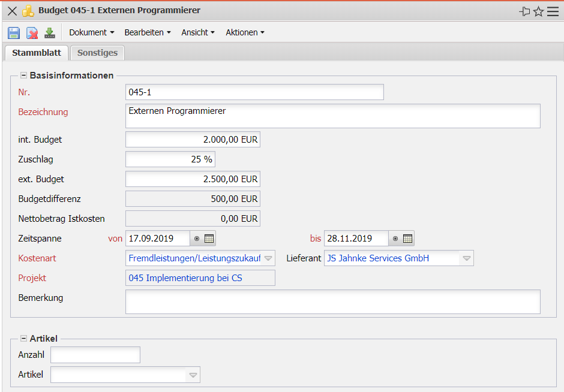
Task: Follow the '045 Implementierung bei CS' project link
Action: coord(185,278)
